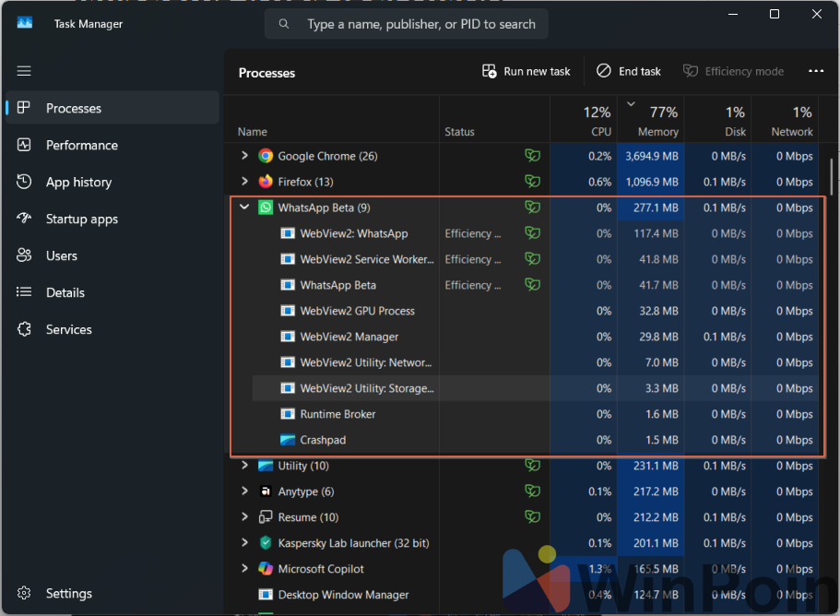Click the End task button

(x=629, y=71)
